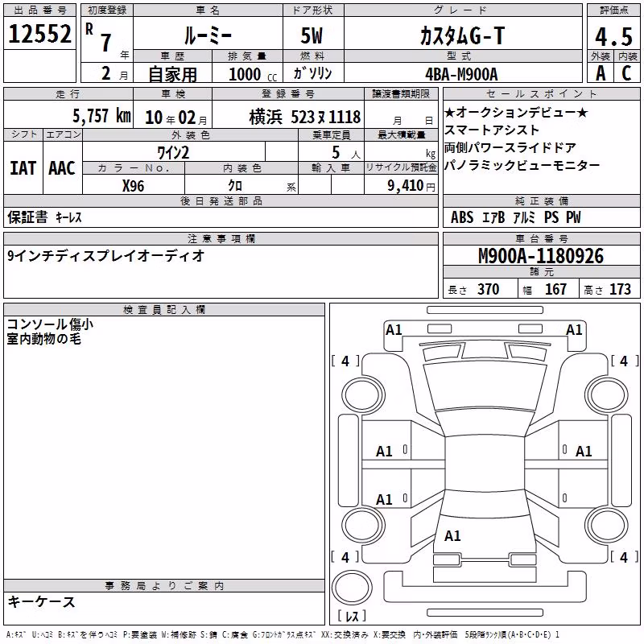This screenshot has width=644, height=644.
Task: Select registration number 横浜 523 ヌ 1118
Action: click(x=305, y=118)
